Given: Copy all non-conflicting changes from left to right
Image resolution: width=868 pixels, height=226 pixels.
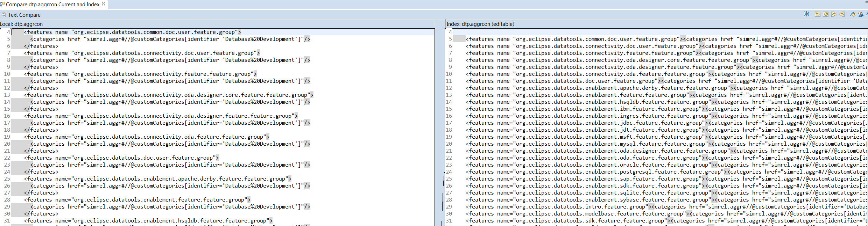Looking at the screenshot, I should [x=818, y=14].
